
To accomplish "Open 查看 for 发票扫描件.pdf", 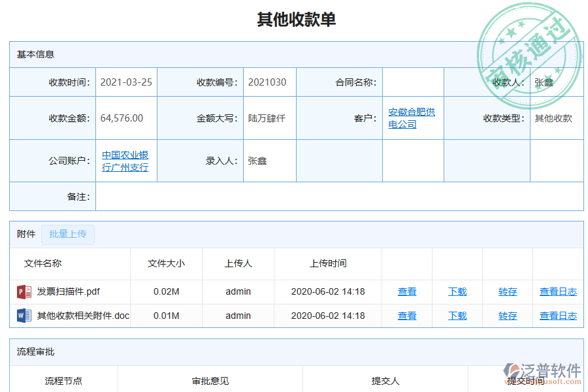I will point(407,291).
